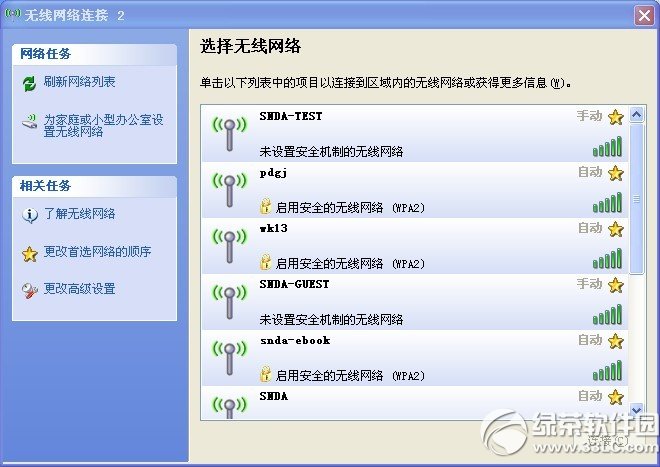Image resolution: width=660 pixels, height=467 pixels.
Task: Click the lock icon under wk13
Action: click(265, 262)
